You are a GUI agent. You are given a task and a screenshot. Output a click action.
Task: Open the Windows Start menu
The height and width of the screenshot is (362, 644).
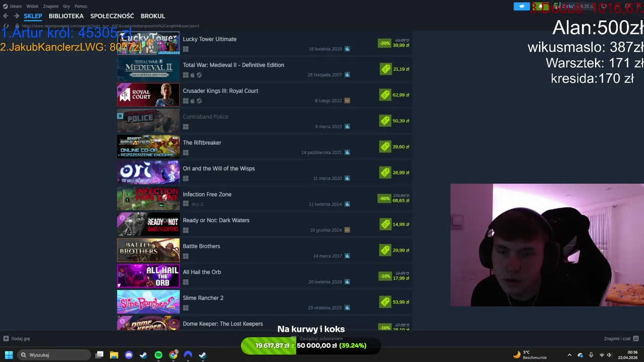tap(9, 355)
